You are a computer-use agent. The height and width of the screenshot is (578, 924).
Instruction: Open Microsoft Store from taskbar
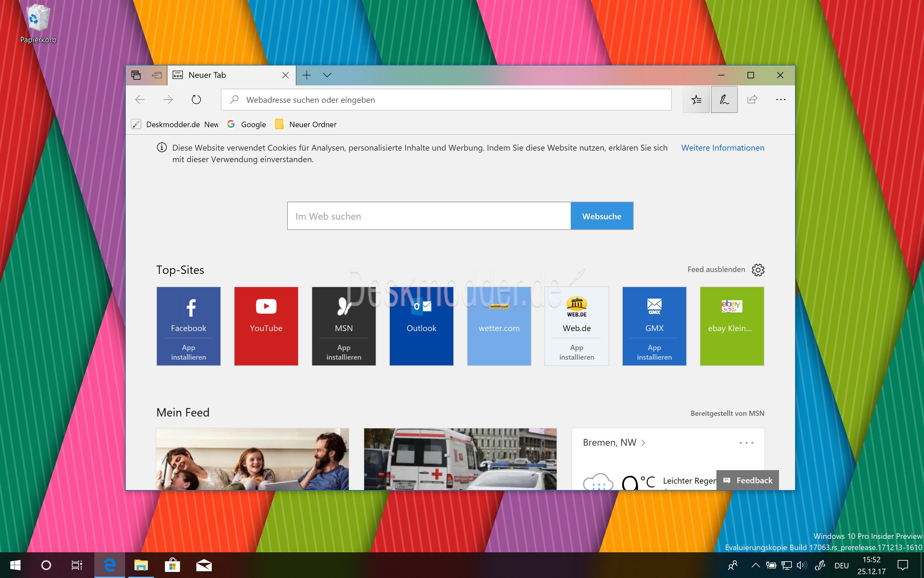tap(172, 565)
